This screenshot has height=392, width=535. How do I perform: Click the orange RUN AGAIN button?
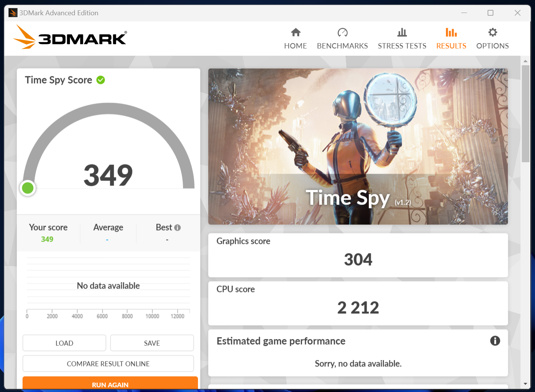tap(110, 383)
